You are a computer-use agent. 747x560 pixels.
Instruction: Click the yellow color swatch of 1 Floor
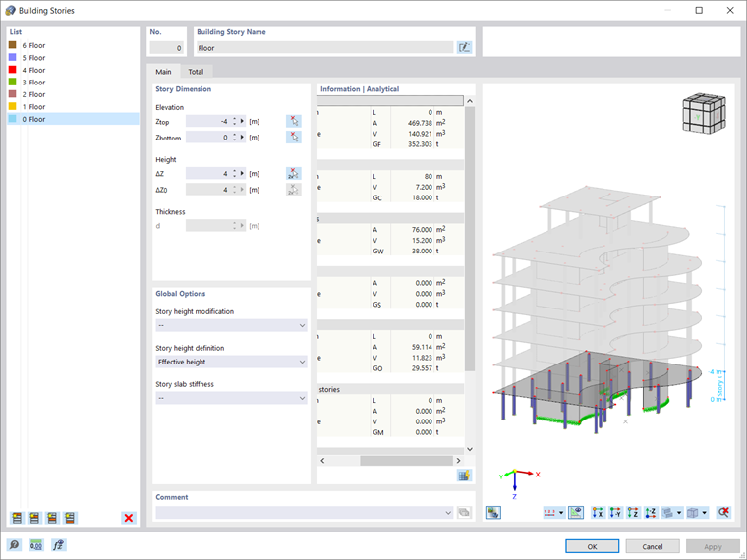coord(13,106)
